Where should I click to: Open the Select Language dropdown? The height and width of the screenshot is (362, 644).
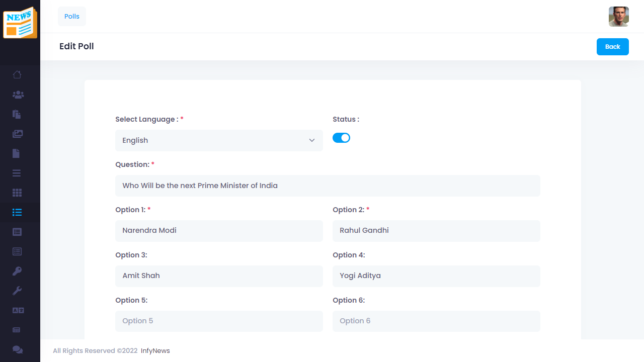pyautogui.click(x=219, y=140)
